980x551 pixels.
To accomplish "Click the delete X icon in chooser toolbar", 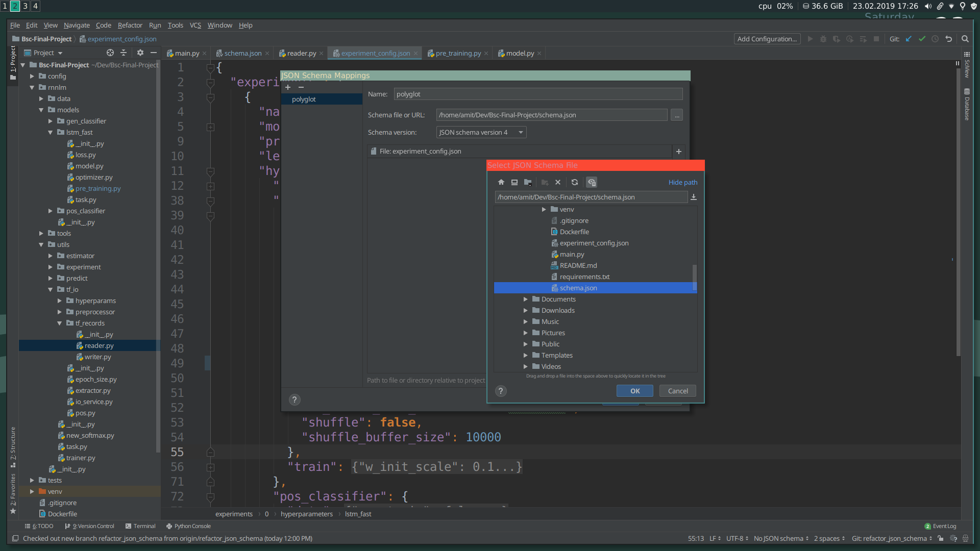I will click(558, 182).
